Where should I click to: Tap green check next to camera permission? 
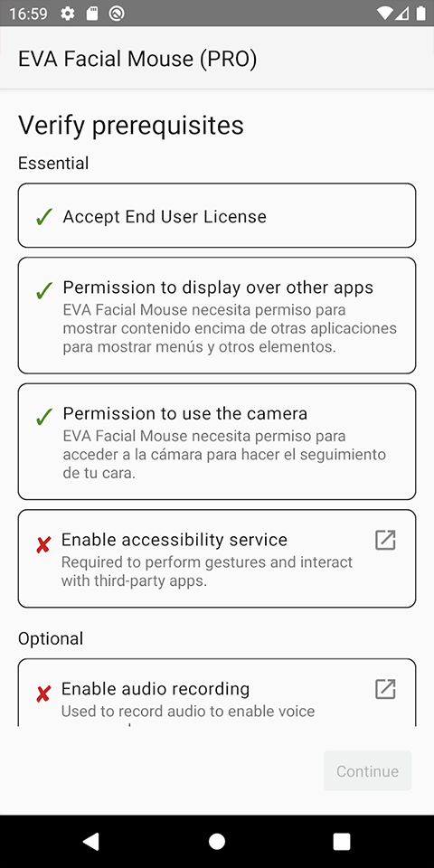(x=43, y=416)
